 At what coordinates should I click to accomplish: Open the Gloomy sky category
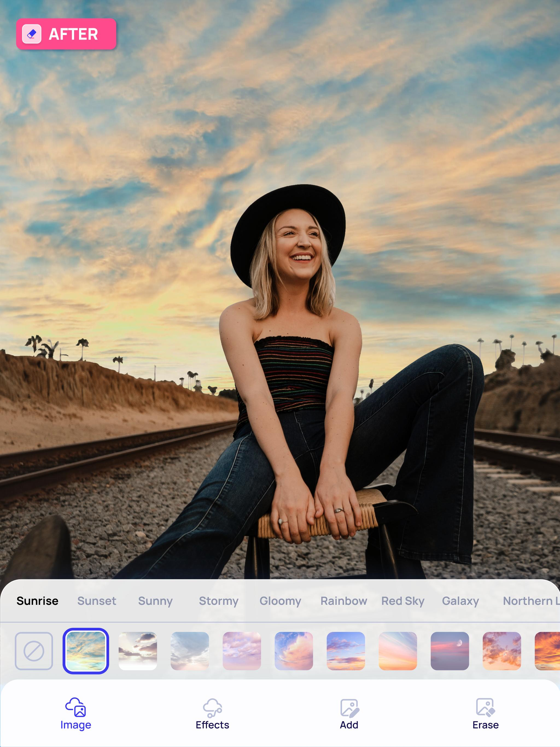280,601
